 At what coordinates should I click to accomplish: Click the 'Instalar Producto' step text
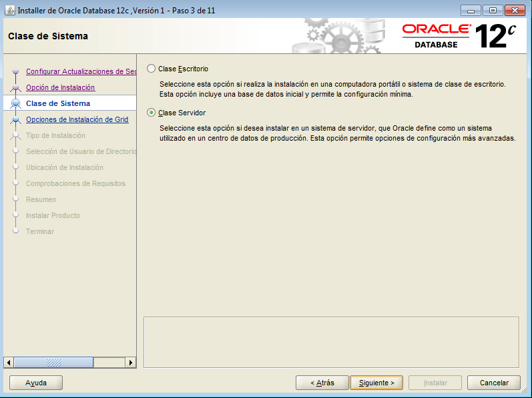pyautogui.click(x=53, y=215)
